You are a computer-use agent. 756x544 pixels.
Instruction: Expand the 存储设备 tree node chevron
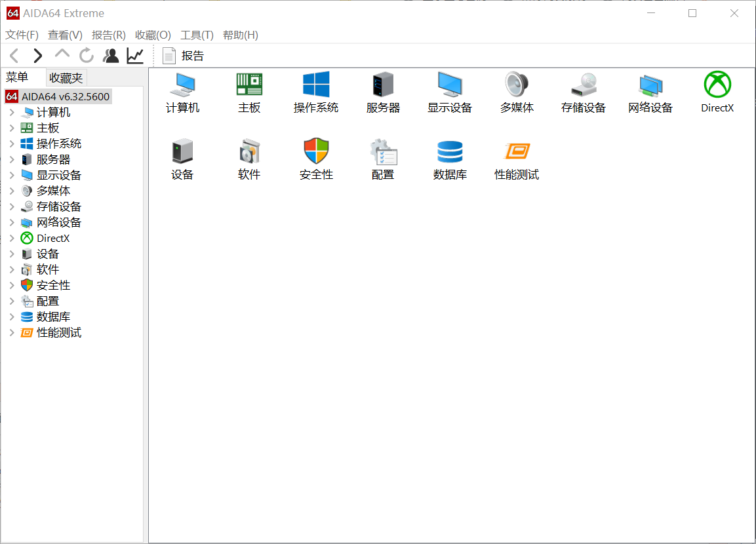tap(12, 206)
